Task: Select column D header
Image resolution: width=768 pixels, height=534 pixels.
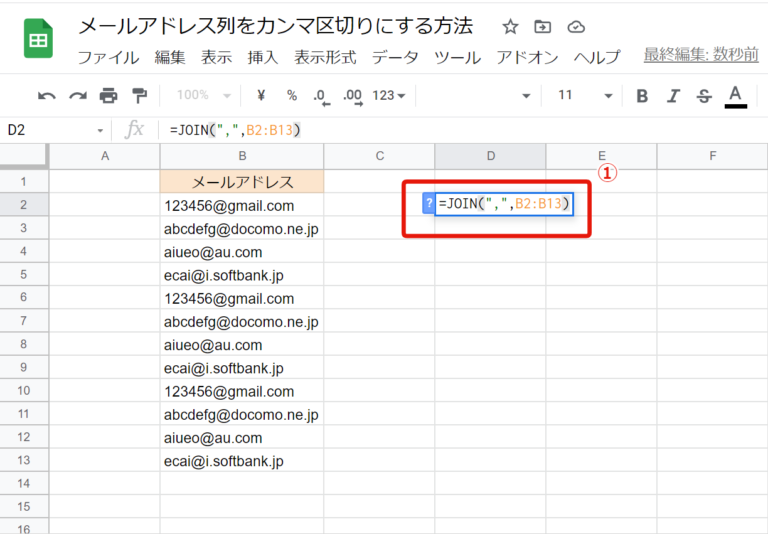Action: pyautogui.click(x=490, y=156)
